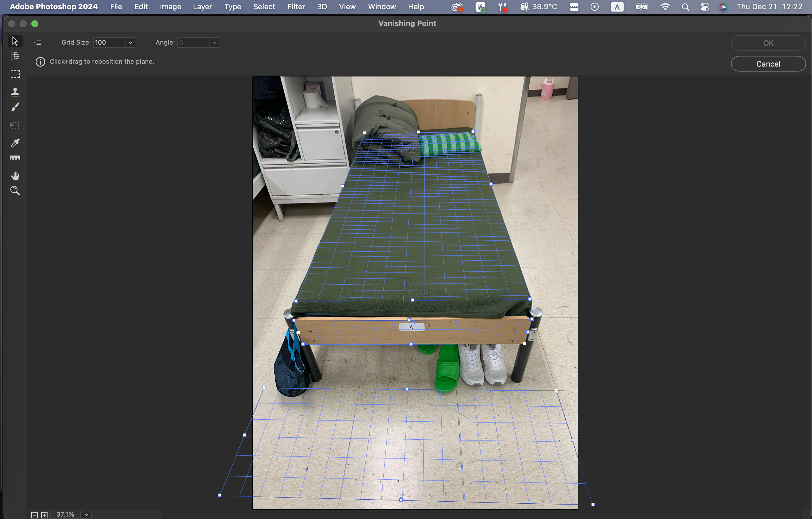
Task: Click the zoom out minus button
Action: 34,515
